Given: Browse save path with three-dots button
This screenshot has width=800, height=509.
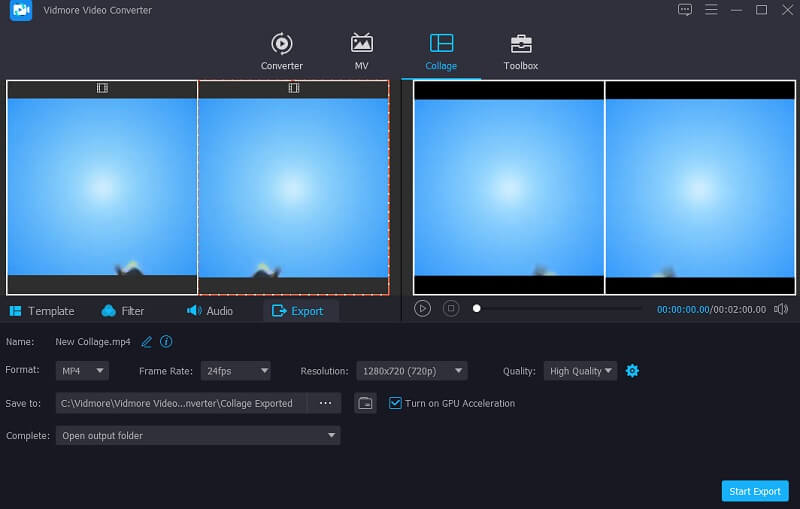Looking at the screenshot, I should 325,403.
